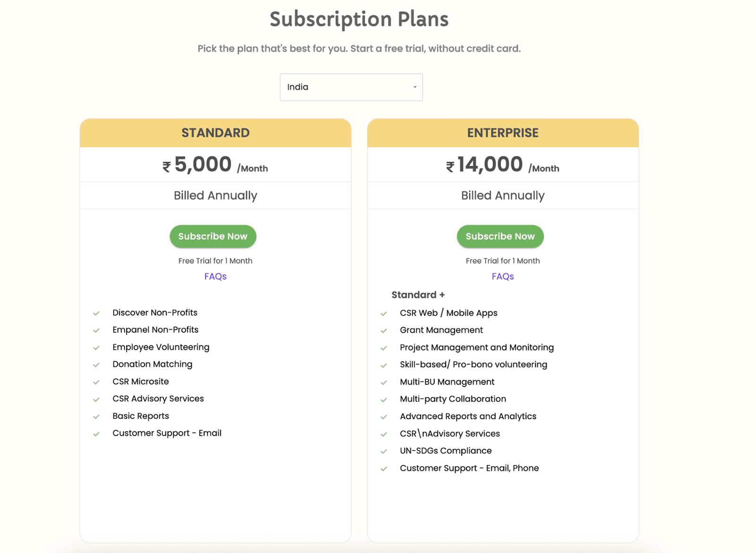Image resolution: width=756 pixels, height=553 pixels.
Task: Click checkmark icon beside CSR Web / Mobile Apps
Action: [384, 314]
